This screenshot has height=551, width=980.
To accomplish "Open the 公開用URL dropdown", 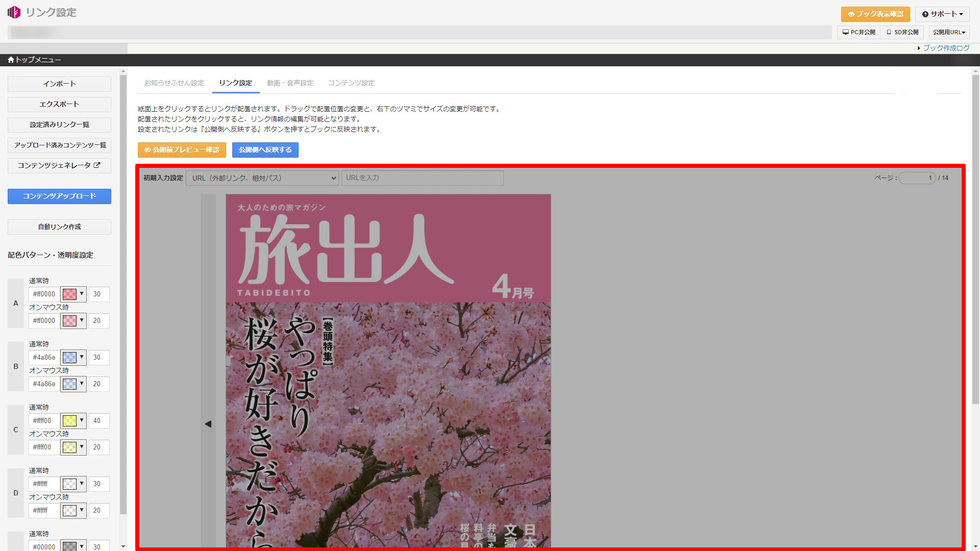I will click(948, 32).
